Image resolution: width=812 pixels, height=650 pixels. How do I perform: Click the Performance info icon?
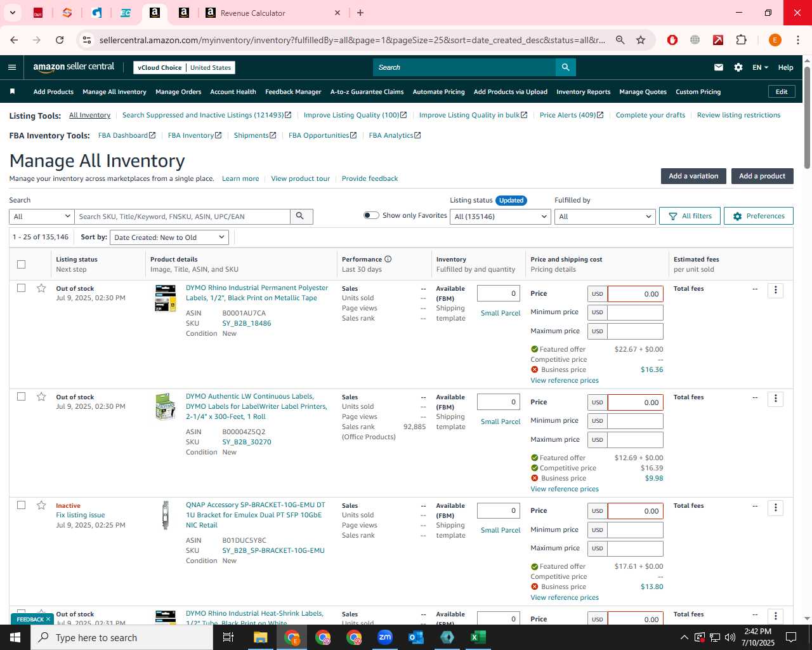click(x=388, y=259)
